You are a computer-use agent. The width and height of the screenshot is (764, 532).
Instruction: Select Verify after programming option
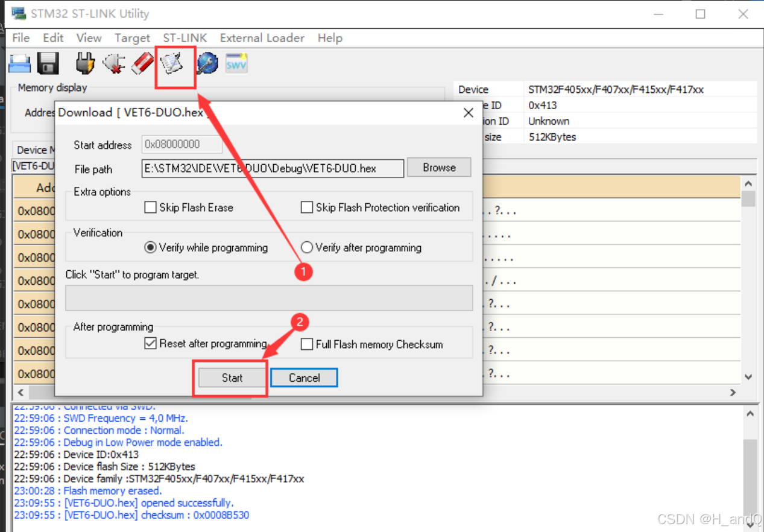306,247
